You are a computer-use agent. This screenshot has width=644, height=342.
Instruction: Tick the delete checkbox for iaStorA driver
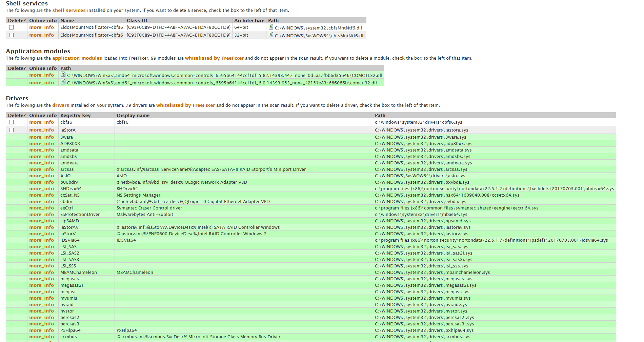click(x=12, y=130)
